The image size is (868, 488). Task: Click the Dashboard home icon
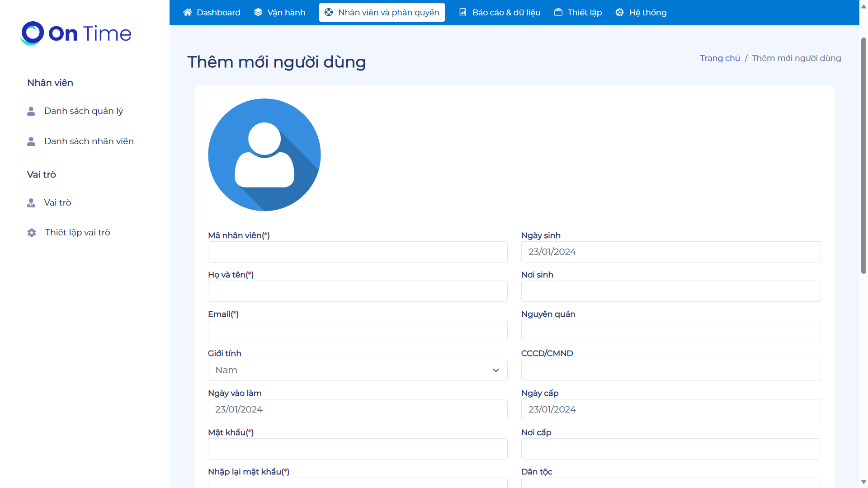point(188,12)
